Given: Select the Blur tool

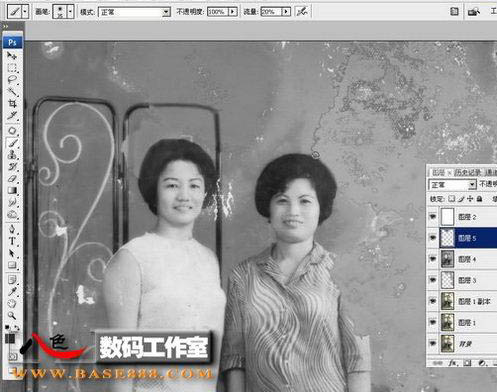Looking at the screenshot, I should [12, 202].
